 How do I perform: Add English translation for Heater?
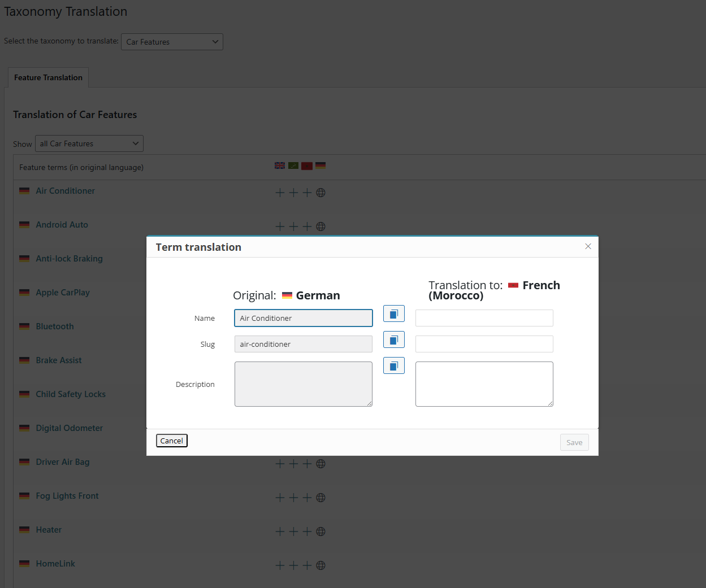pos(280,532)
